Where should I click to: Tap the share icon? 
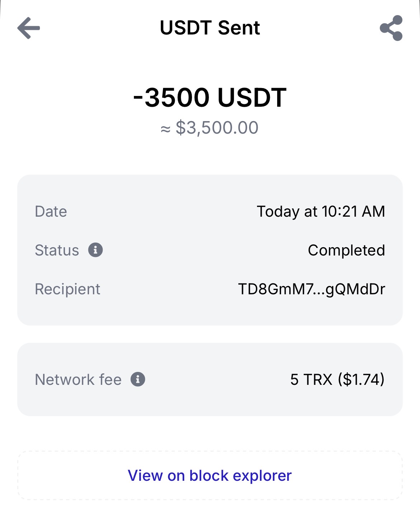click(391, 28)
